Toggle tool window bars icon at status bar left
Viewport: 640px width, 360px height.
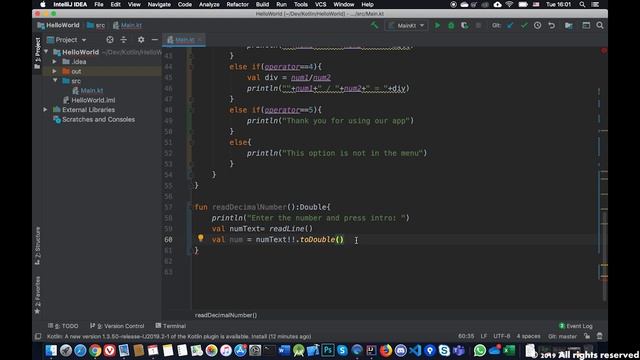pyautogui.click(x=38, y=336)
